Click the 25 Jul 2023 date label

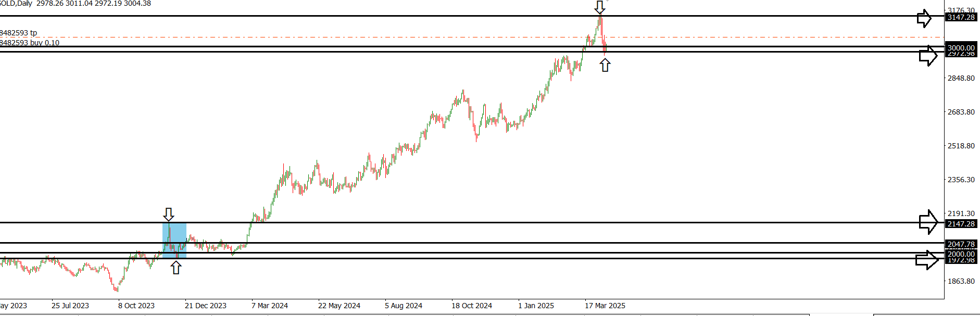70,306
